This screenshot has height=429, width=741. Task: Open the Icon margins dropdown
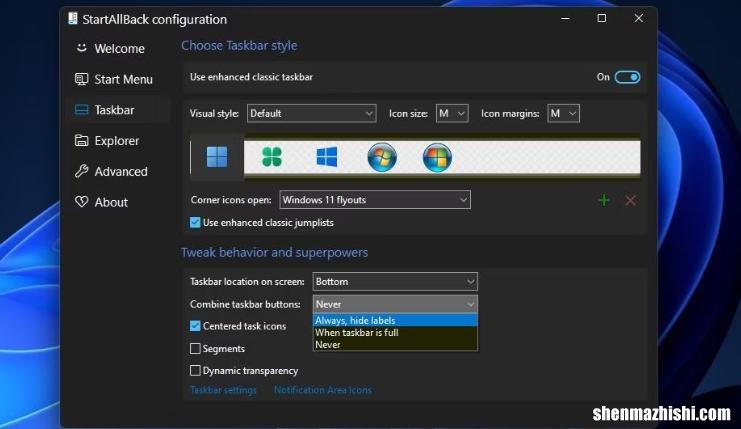[x=563, y=113]
